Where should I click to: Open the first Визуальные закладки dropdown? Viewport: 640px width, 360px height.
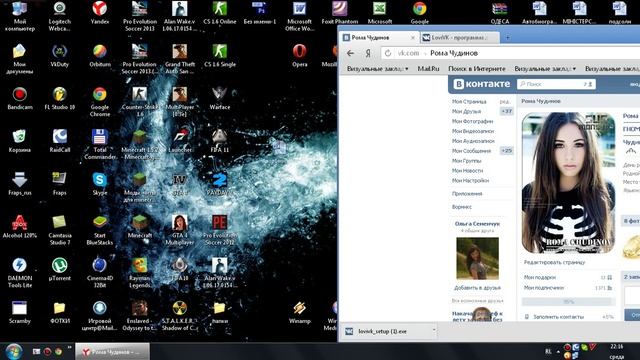click(x=378, y=69)
